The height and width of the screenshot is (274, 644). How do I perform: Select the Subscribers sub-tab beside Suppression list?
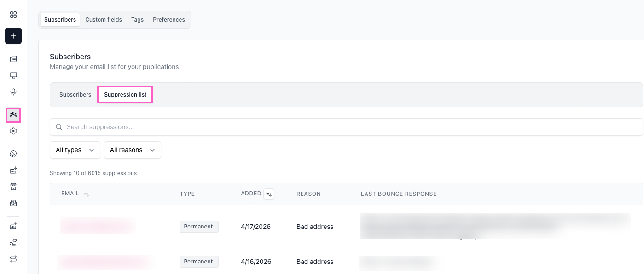pos(75,95)
